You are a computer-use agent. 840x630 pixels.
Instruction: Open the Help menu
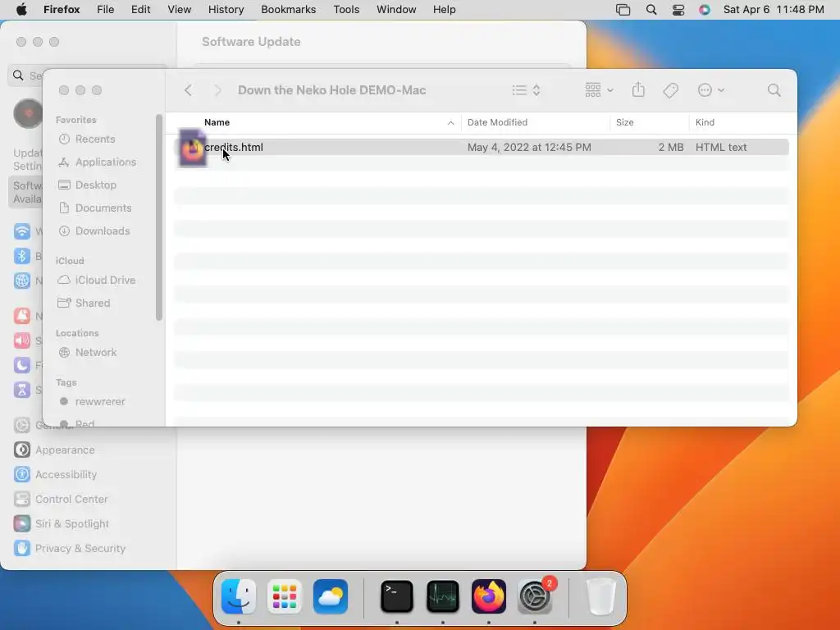pos(445,10)
